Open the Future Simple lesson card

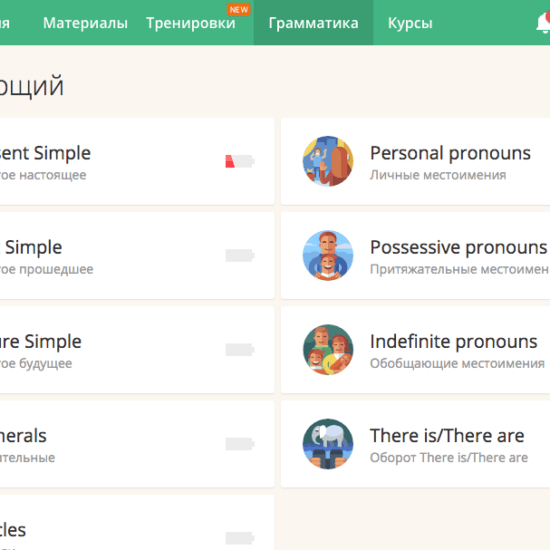click(137, 350)
